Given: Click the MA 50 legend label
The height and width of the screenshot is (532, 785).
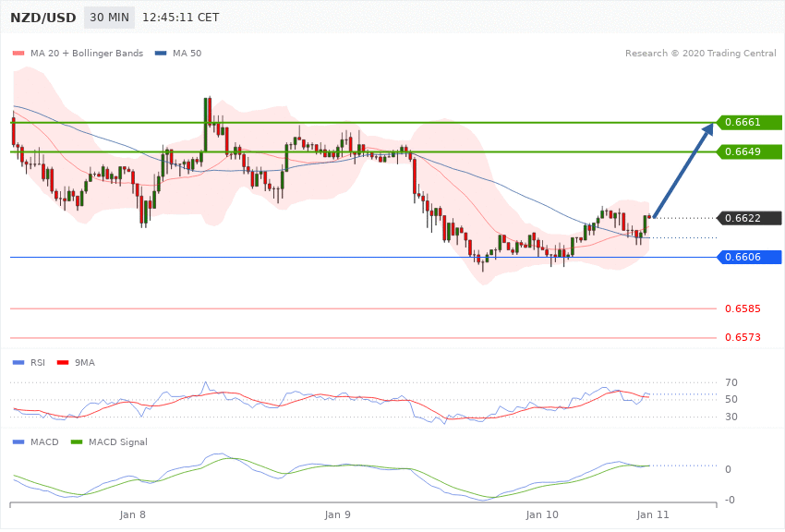Looking at the screenshot, I should click(x=187, y=53).
